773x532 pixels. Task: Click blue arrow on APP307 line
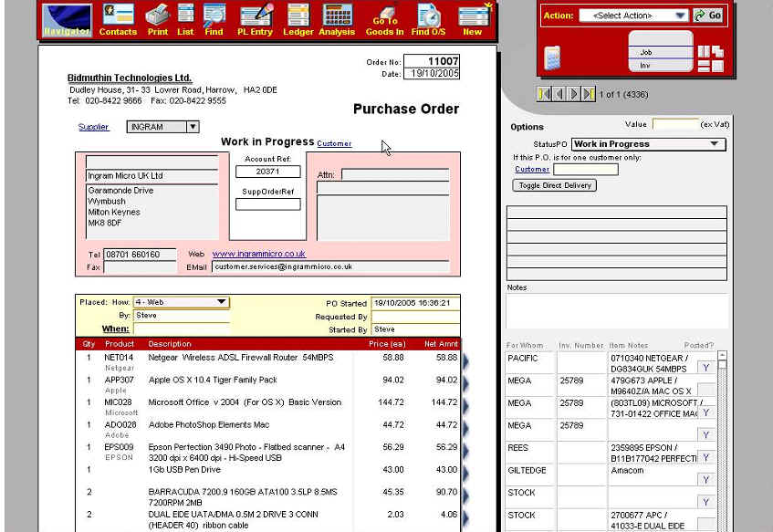click(x=465, y=384)
